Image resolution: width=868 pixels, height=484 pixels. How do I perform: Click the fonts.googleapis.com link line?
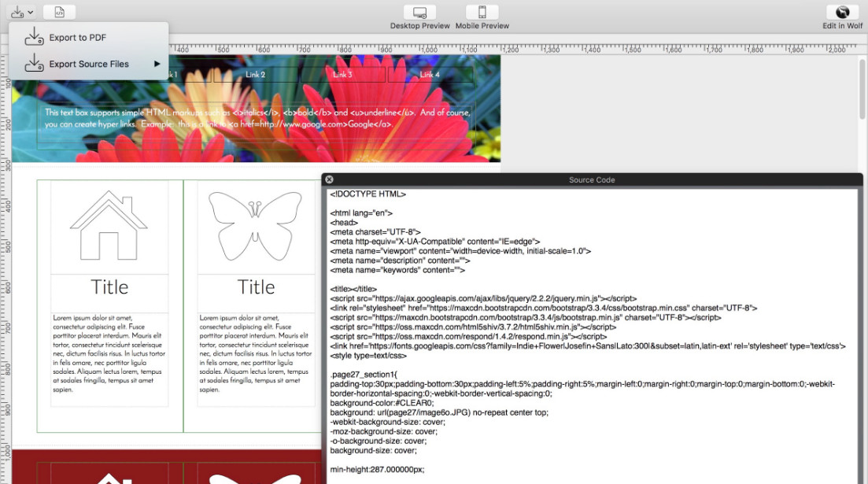pos(588,346)
